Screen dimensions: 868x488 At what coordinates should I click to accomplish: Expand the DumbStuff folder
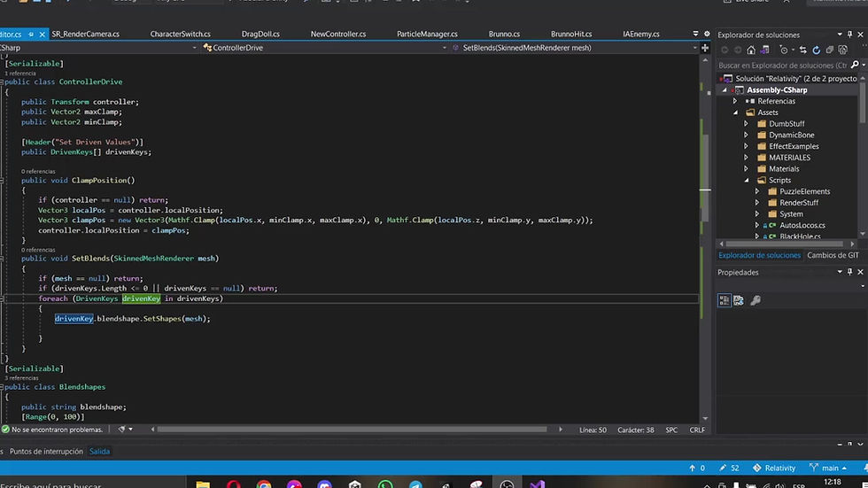746,124
